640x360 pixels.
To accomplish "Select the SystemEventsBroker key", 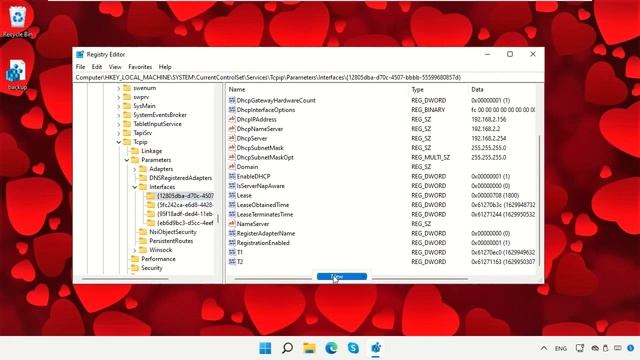I will (x=160, y=115).
